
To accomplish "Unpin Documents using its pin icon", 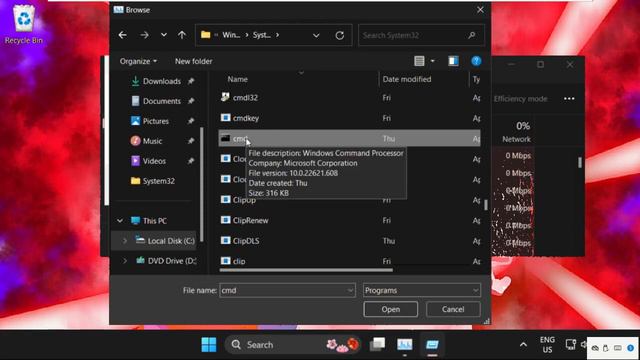I will coord(191,101).
